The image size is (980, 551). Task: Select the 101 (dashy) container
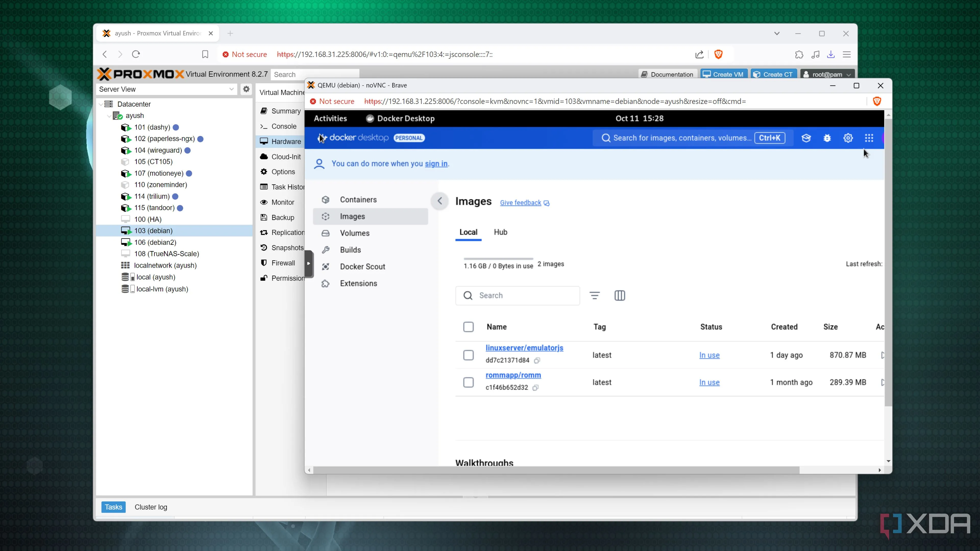(x=152, y=127)
